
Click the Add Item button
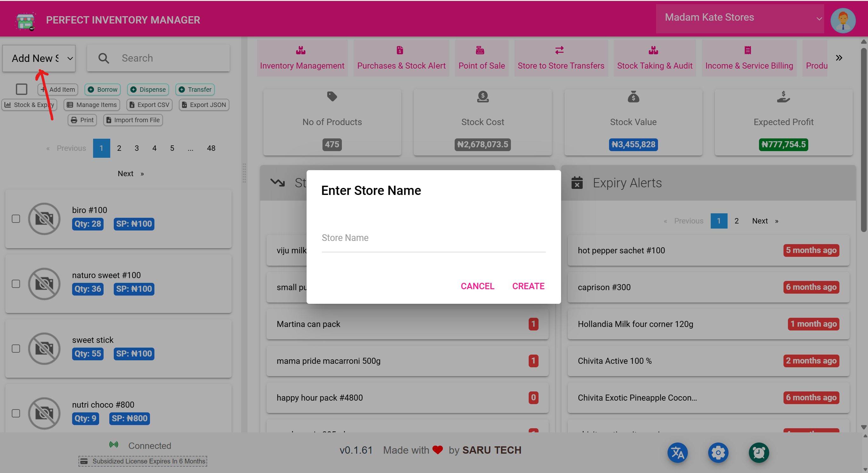pos(58,90)
